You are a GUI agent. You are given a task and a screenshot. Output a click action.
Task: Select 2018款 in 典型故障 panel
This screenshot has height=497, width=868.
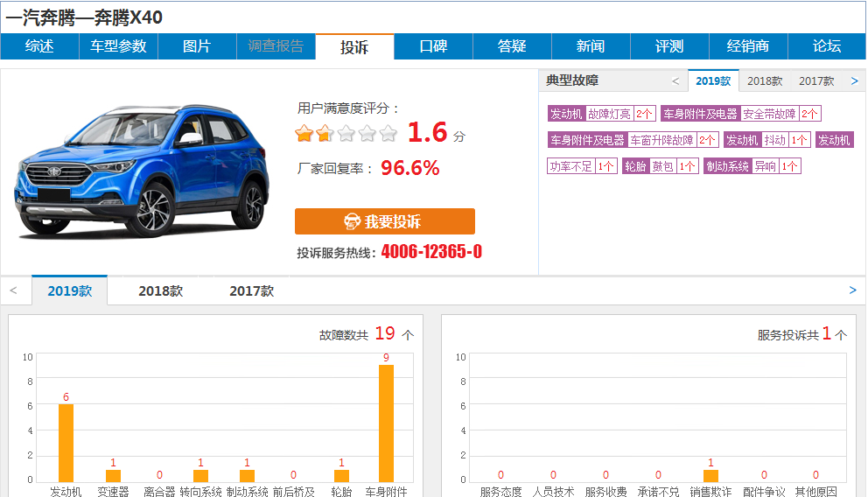click(765, 81)
